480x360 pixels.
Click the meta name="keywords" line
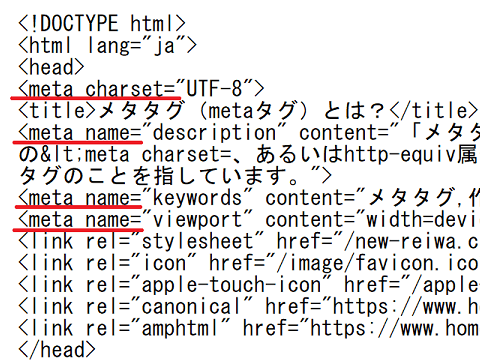(249, 198)
